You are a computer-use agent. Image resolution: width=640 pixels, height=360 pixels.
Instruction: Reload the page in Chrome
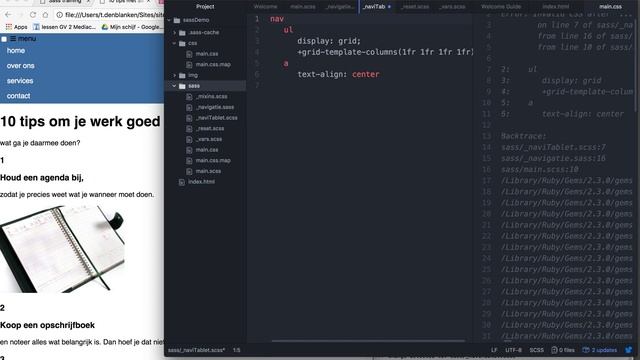pyautogui.click(x=33, y=15)
